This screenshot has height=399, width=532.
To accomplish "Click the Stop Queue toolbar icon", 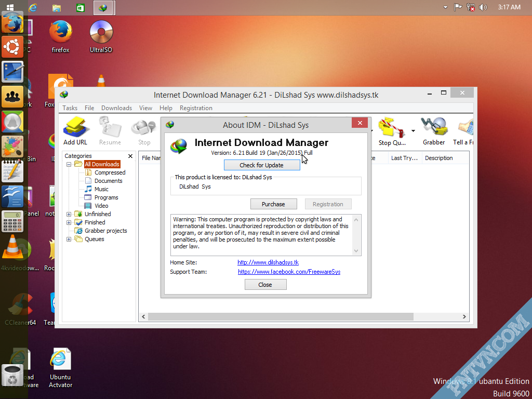I will point(392,131).
